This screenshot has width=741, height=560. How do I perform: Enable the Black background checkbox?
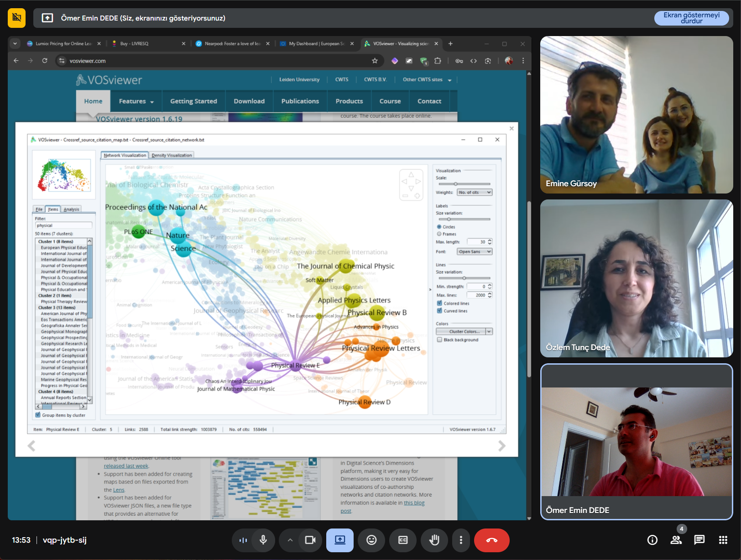point(439,340)
